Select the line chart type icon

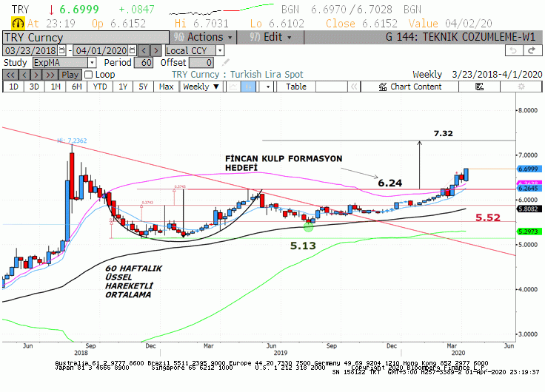[x=233, y=87]
